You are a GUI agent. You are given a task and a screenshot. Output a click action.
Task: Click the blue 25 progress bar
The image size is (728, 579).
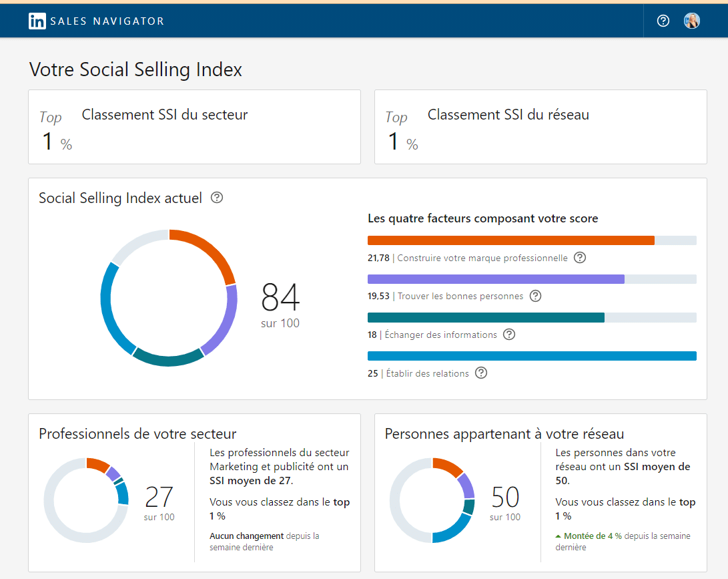pyautogui.click(x=532, y=356)
